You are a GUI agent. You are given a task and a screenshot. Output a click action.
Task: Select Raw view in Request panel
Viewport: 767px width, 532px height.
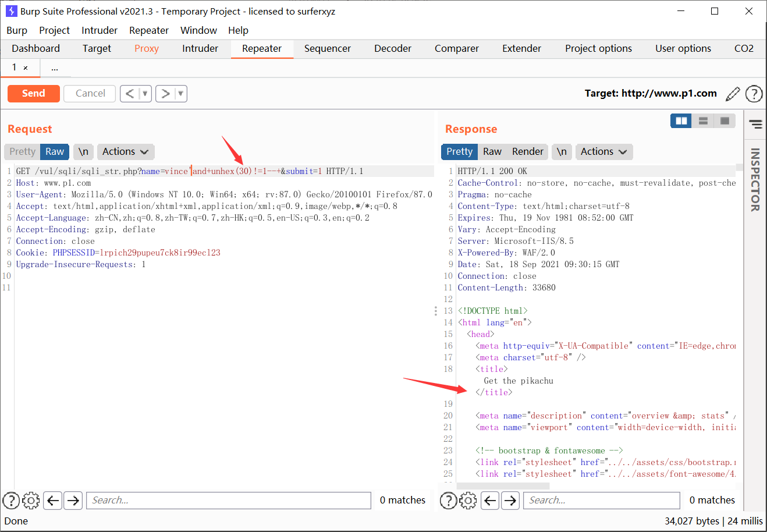(x=55, y=151)
